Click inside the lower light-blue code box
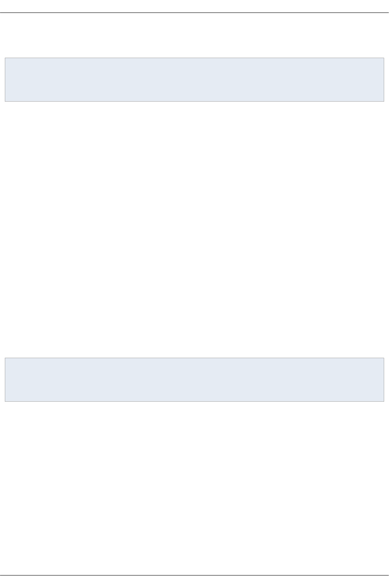This screenshot has height=588, width=389. [x=194, y=379]
